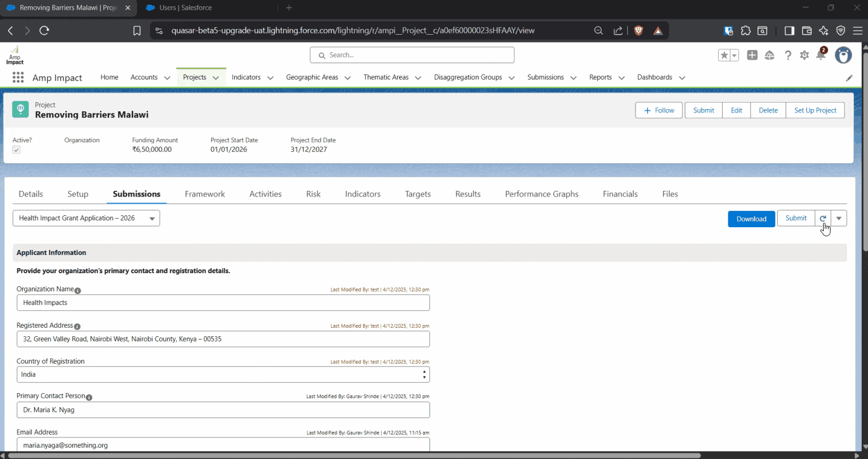Screen dimensions: 868x459
Task: Click the Salesforce global Search box
Action: [x=412, y=55]
